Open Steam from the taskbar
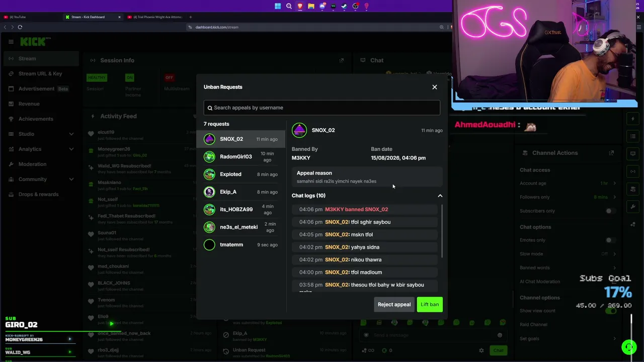644x362 pixels. pyautogui.click(x=344, y=6)
